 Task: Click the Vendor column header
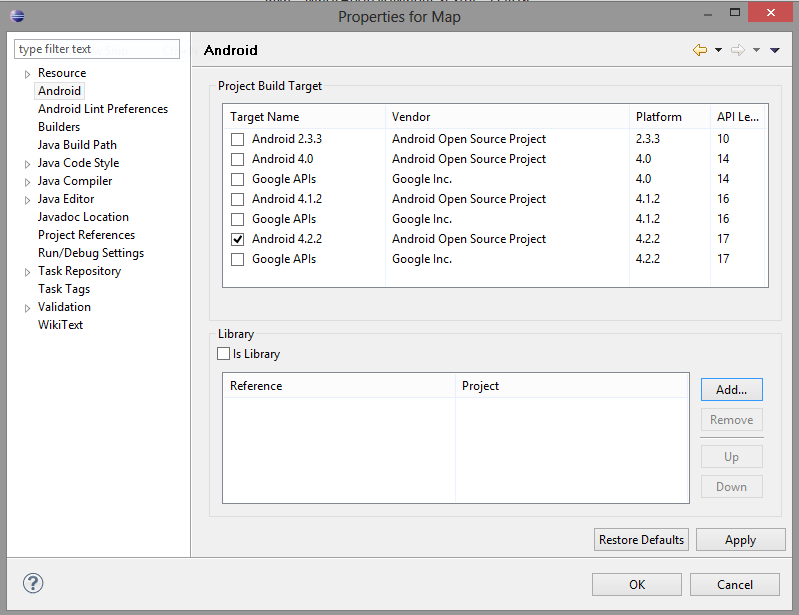click(x=508, y=117)
